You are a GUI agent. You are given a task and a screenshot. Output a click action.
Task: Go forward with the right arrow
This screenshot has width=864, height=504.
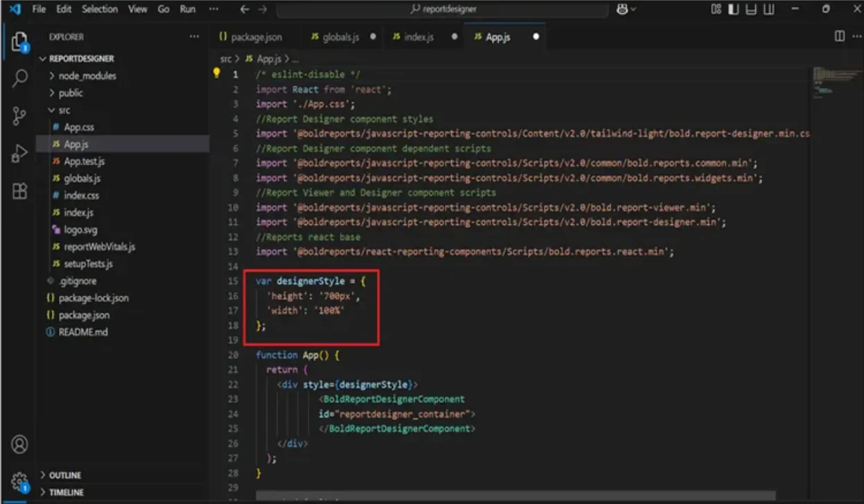(263, 10)
